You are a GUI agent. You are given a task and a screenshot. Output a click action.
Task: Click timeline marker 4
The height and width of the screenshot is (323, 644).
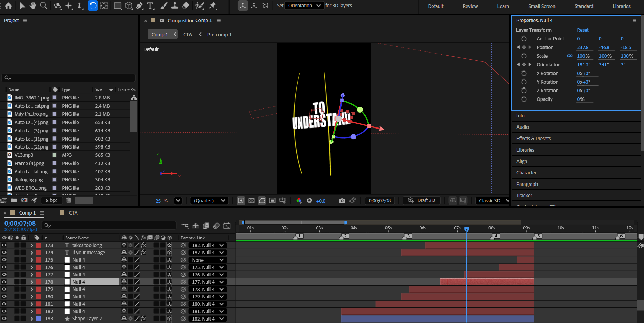click(x=495, y=236)
